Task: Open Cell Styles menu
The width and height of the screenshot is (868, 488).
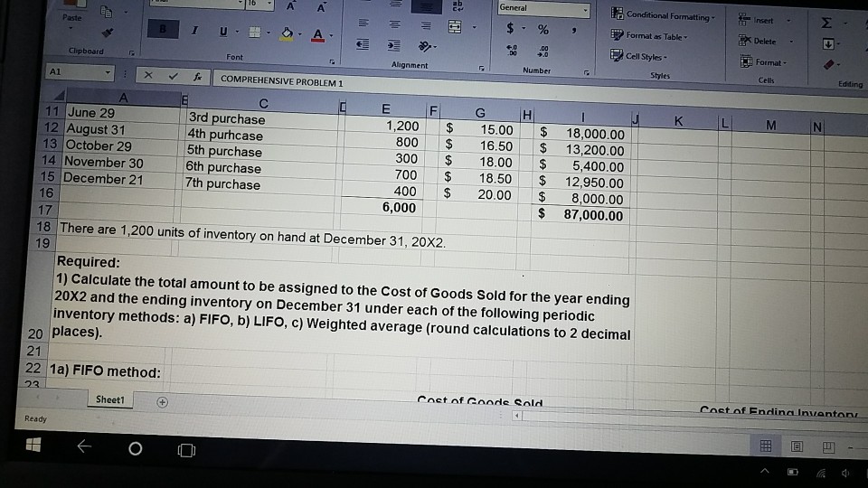Action: (x=638, y=56)
